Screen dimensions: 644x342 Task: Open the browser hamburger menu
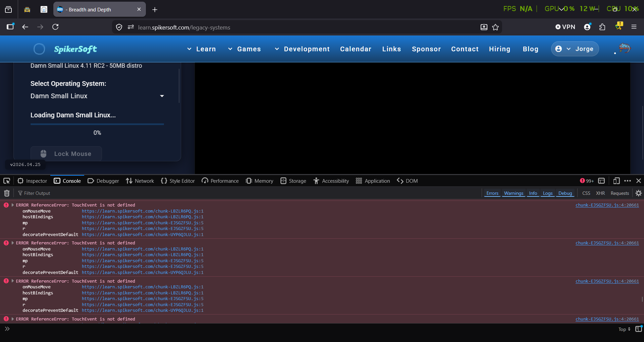634,27
